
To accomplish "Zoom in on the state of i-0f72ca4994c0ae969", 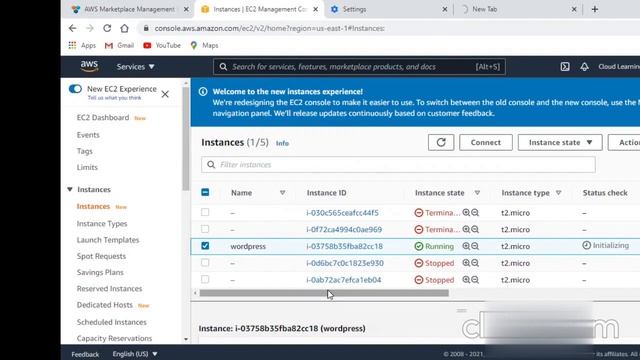I will pos(466,229).
